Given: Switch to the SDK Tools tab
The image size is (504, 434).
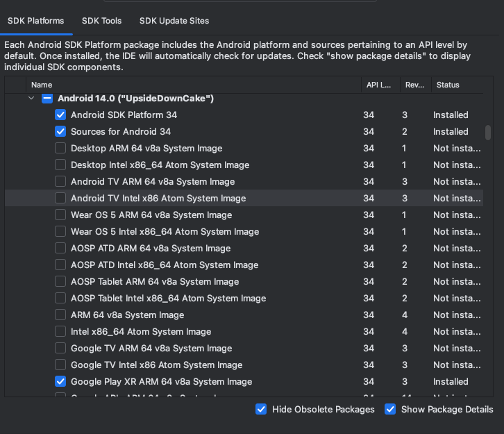Looking at the screenshot, I should pyautogui.click(x=101, y=21).
